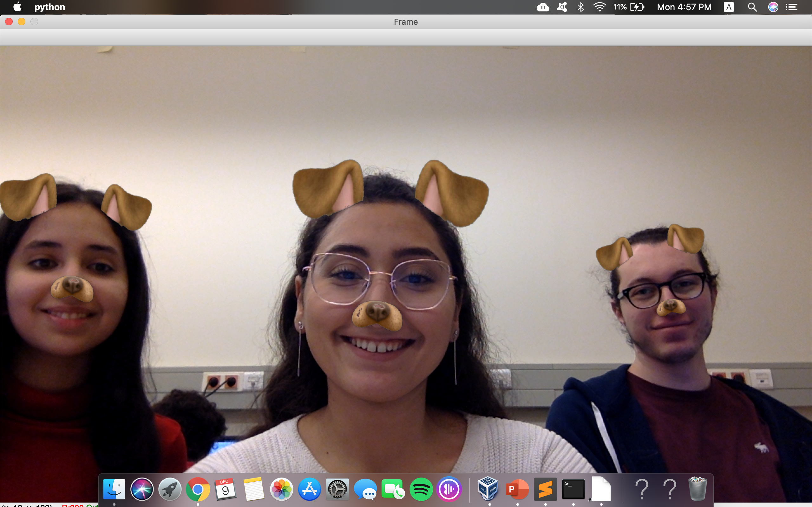Click the python menu bar item
The image size is (812, 507).
(50, 7)
